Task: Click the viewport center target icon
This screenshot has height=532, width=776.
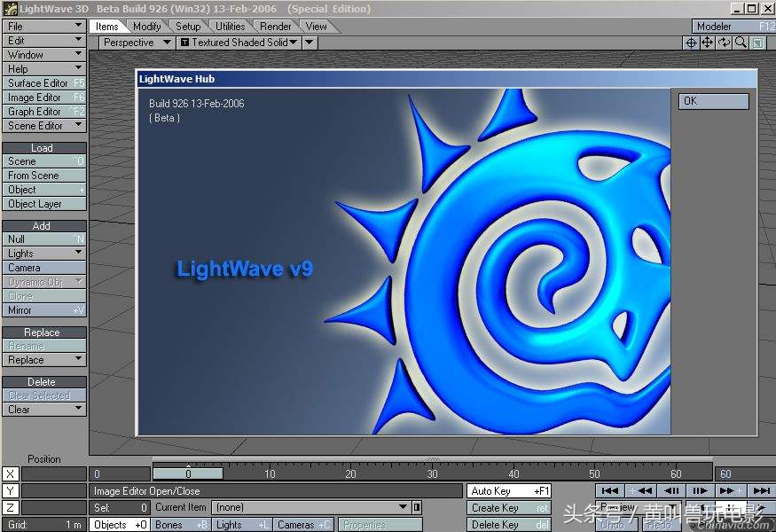Action: point(690,43)
